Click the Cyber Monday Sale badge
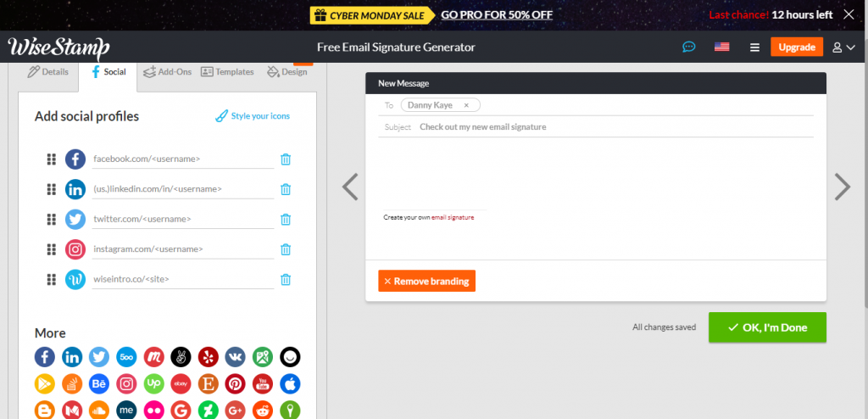Viewport: 868px width, 419px height. click(375, 15)
